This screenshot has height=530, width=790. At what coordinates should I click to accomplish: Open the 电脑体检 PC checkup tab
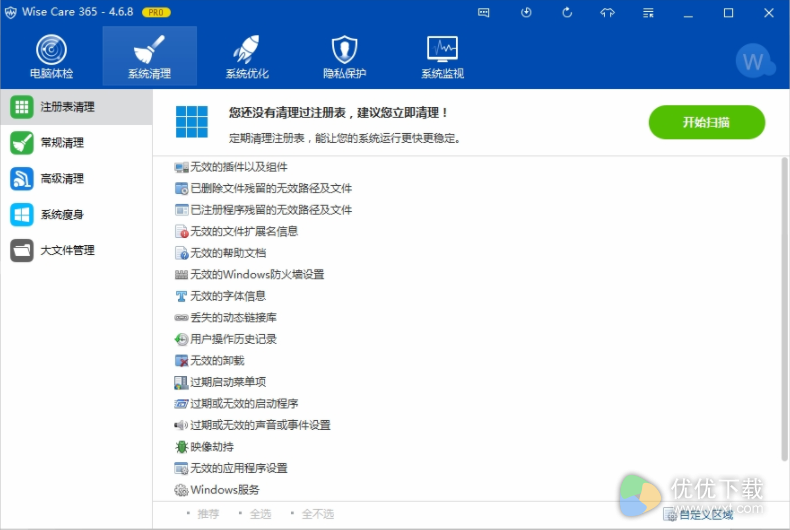point(51,56)
